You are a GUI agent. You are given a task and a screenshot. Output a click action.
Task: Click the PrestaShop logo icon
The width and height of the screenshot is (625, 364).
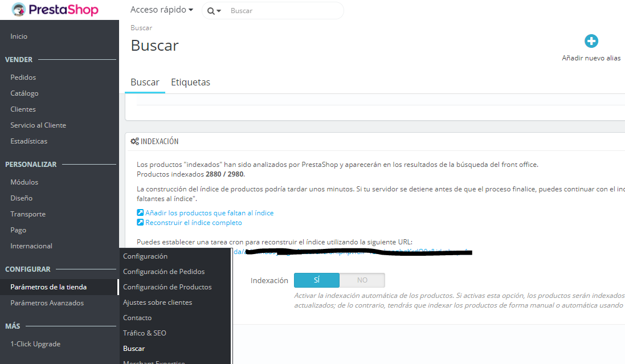click(19, 10)
